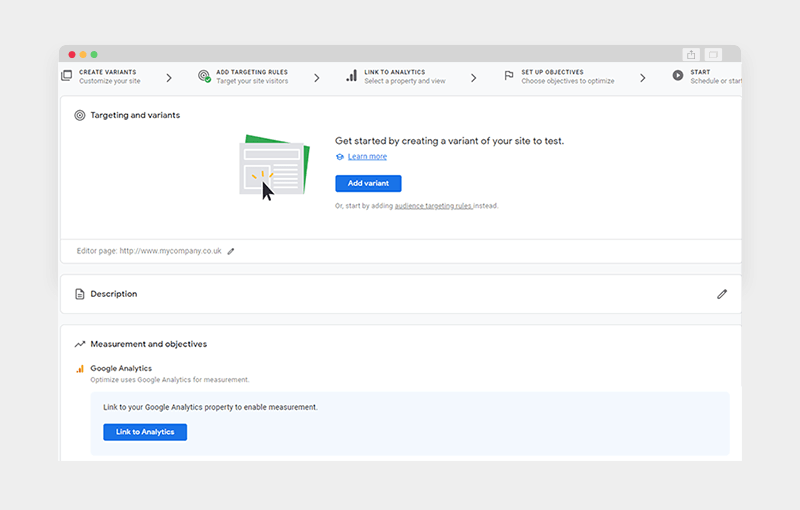Click the Measurement and objectives heading

pos(148,344)
